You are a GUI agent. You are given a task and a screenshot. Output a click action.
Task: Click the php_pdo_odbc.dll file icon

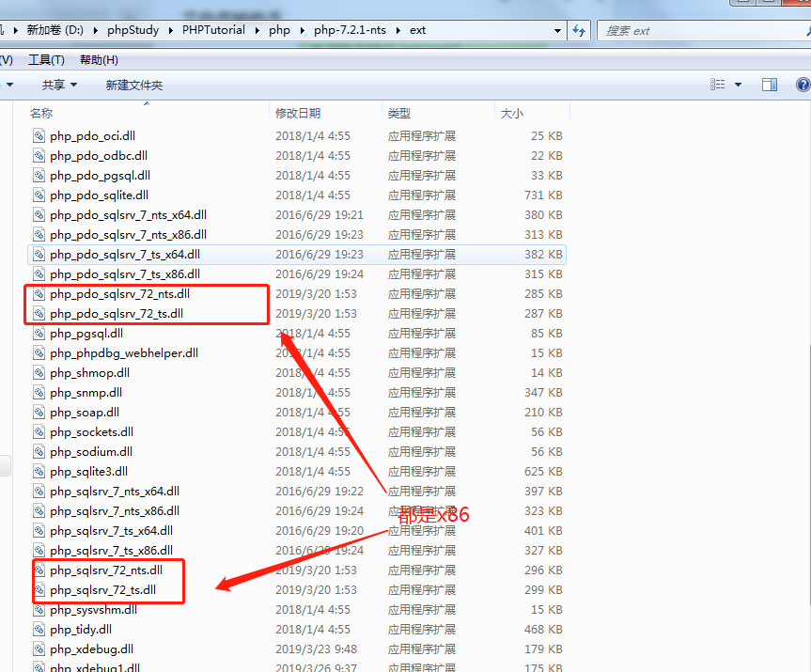[x=39, y=156]
